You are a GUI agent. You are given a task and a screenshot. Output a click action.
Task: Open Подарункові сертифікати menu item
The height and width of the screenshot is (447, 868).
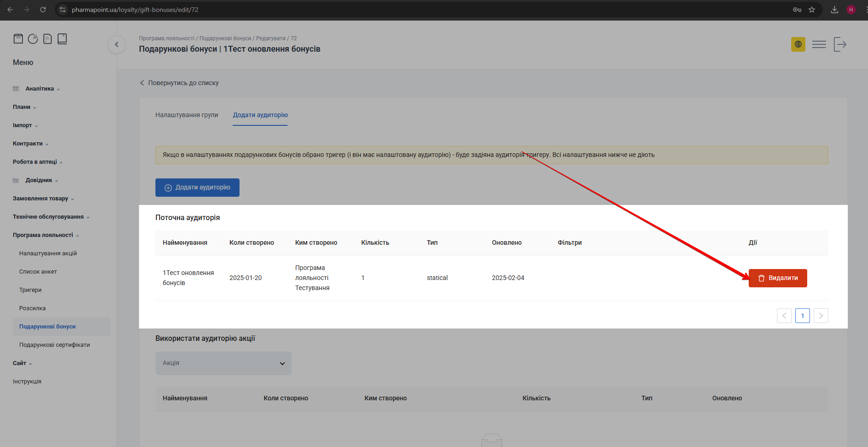coord(54,345)
